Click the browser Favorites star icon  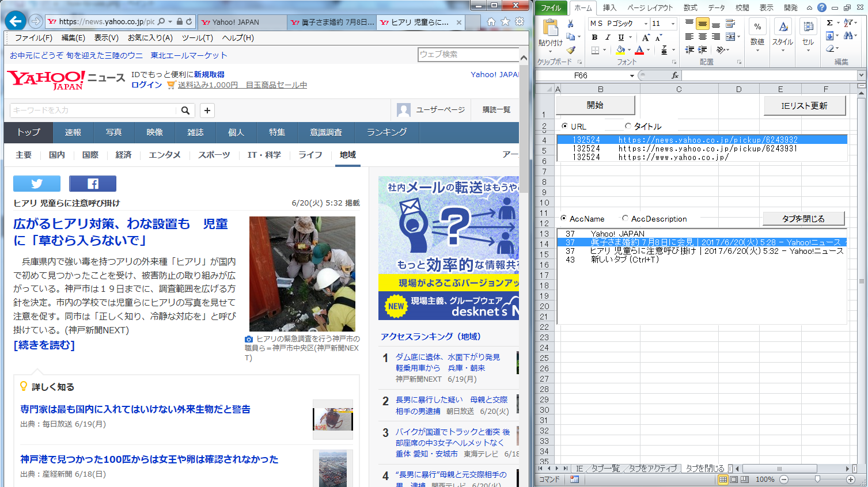pos(505,21)
